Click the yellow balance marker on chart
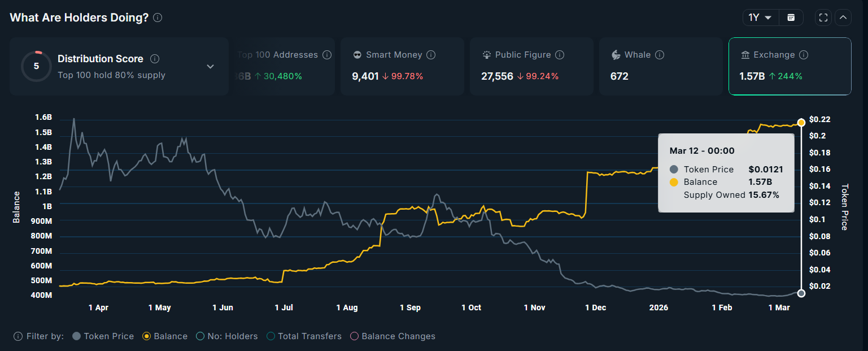The height and width of the screenshot is (351, 868). pos(801,123)
